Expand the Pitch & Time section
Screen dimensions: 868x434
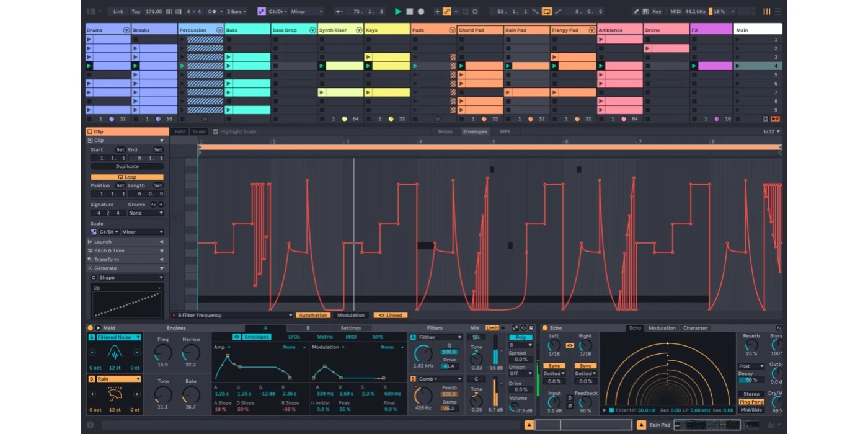click(127, 250)
